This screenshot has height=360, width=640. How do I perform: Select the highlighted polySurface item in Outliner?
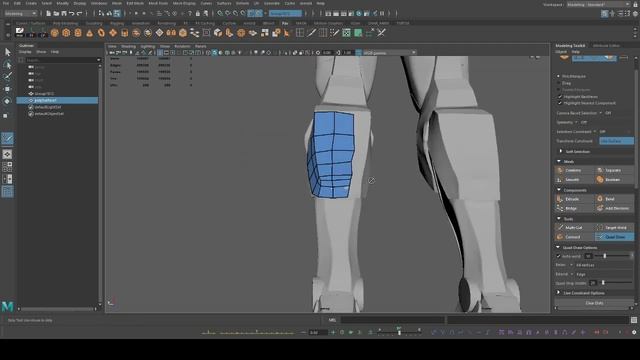click(57, 100)
